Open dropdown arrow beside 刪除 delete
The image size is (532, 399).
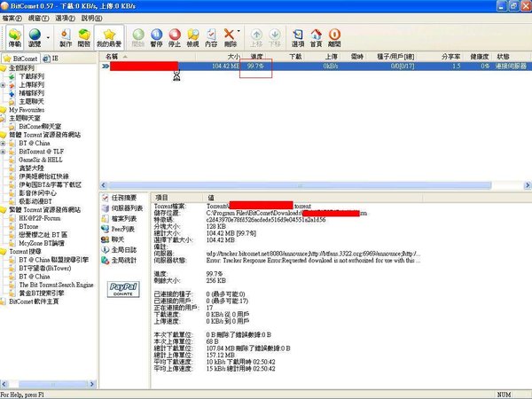click(239, 31)
